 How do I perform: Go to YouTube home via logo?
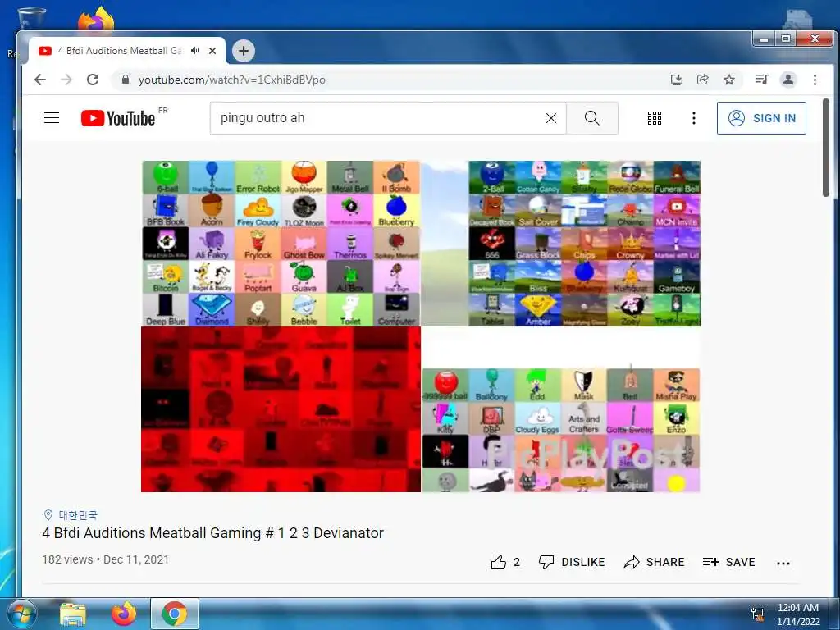click(118, 118)
